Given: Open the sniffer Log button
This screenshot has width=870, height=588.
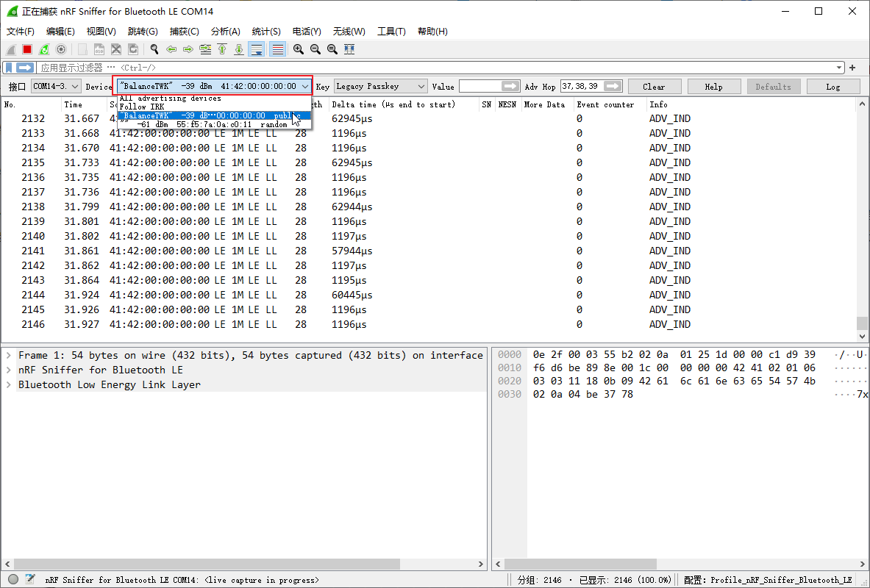Looking at the screenshot, I should coord(833,86).
